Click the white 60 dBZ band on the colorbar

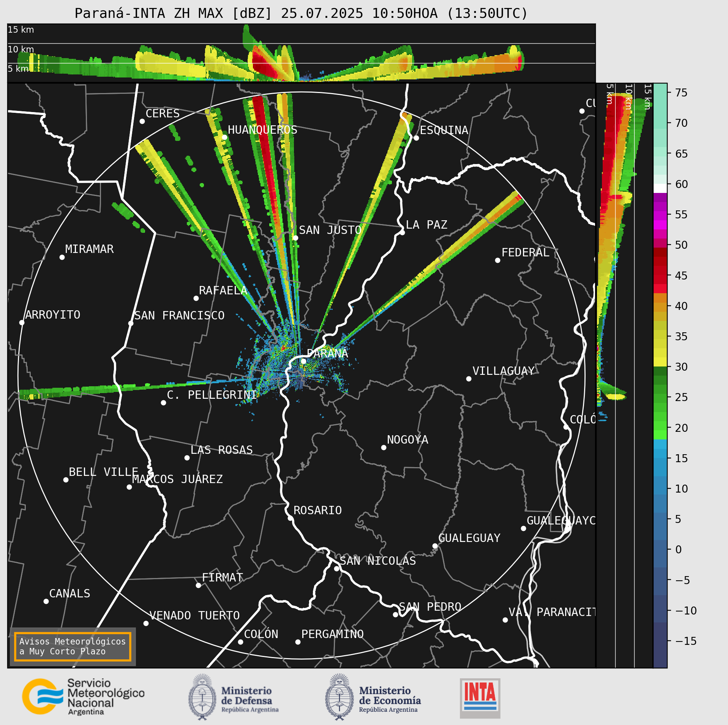[660, 188]
